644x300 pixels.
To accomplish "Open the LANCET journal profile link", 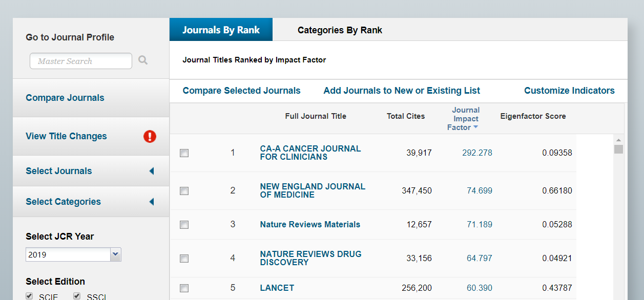I will click(x=277, y=288).
